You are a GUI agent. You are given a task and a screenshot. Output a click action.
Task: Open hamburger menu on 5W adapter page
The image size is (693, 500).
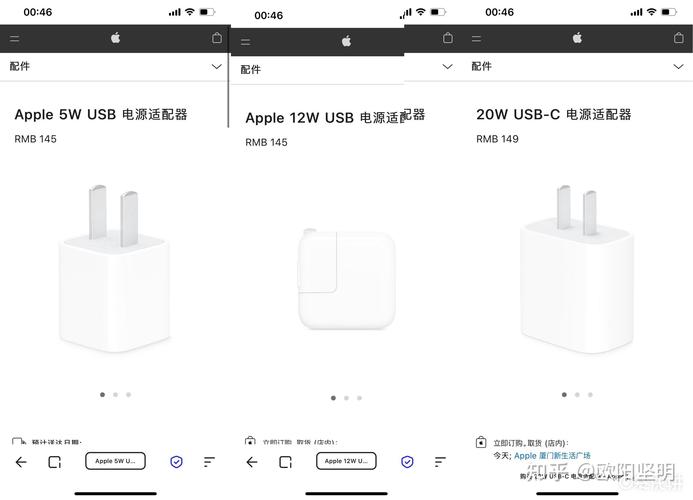click(x=15, y=39)
